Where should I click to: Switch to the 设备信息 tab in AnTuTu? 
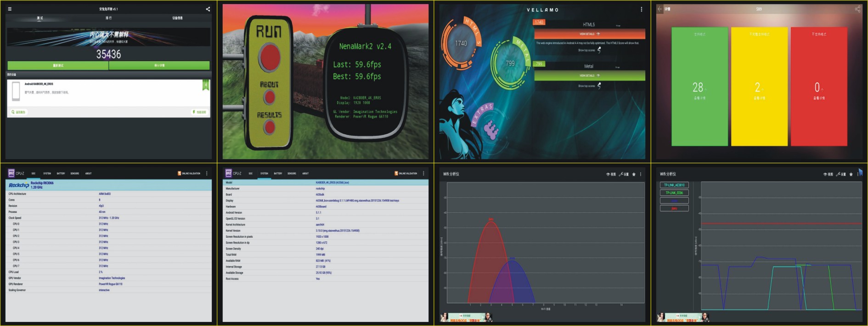[177, 18]
